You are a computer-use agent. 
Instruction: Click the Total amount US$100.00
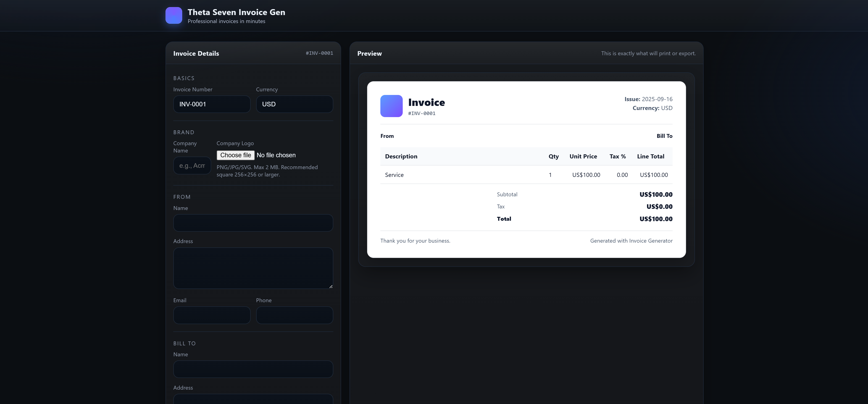(x=656, y=219)
